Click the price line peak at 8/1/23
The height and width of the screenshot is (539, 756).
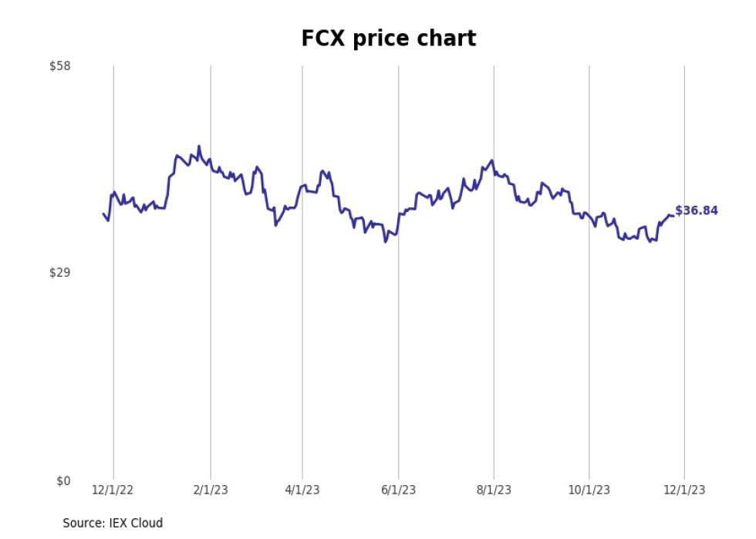pos(492,160)
